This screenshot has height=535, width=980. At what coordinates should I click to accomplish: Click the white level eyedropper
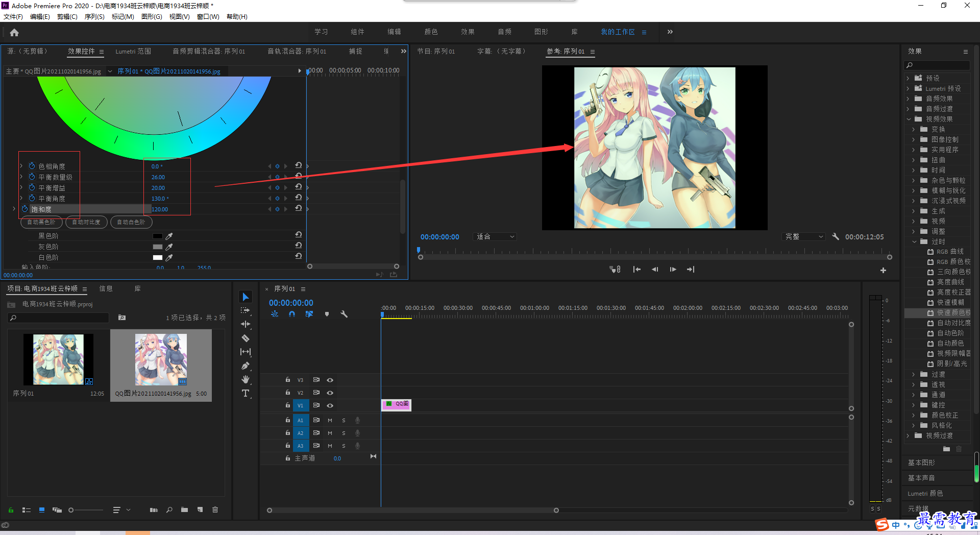[x=169, y=257]
